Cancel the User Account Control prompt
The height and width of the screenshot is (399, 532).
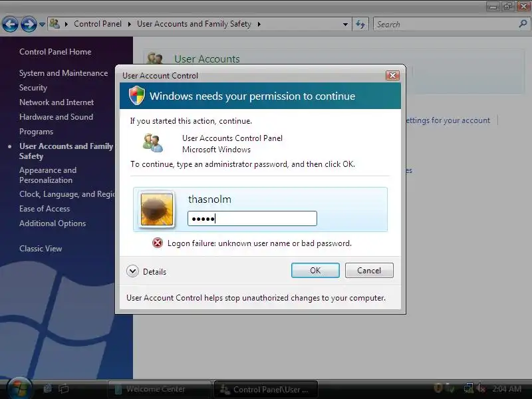coord(369,271)
